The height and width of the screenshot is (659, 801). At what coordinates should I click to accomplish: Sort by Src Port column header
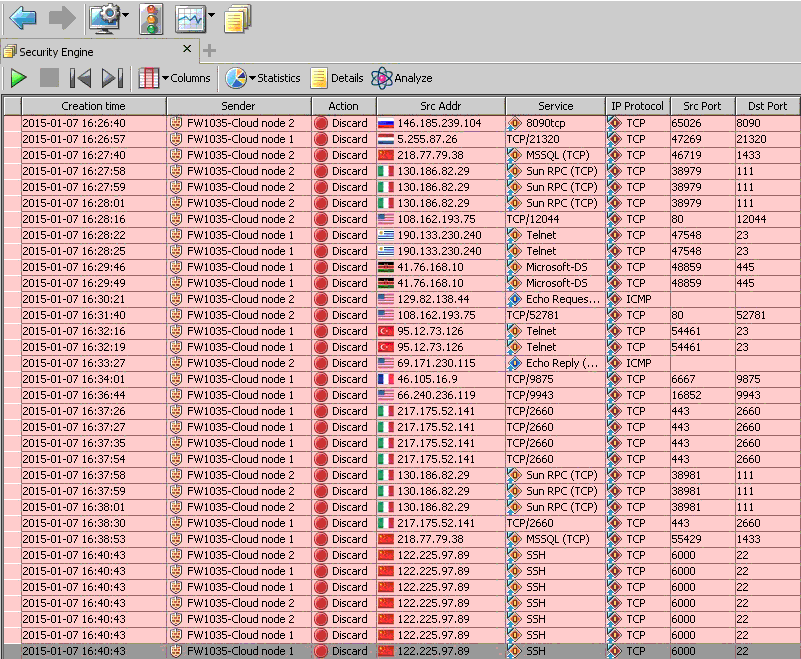tap(702, 106)
